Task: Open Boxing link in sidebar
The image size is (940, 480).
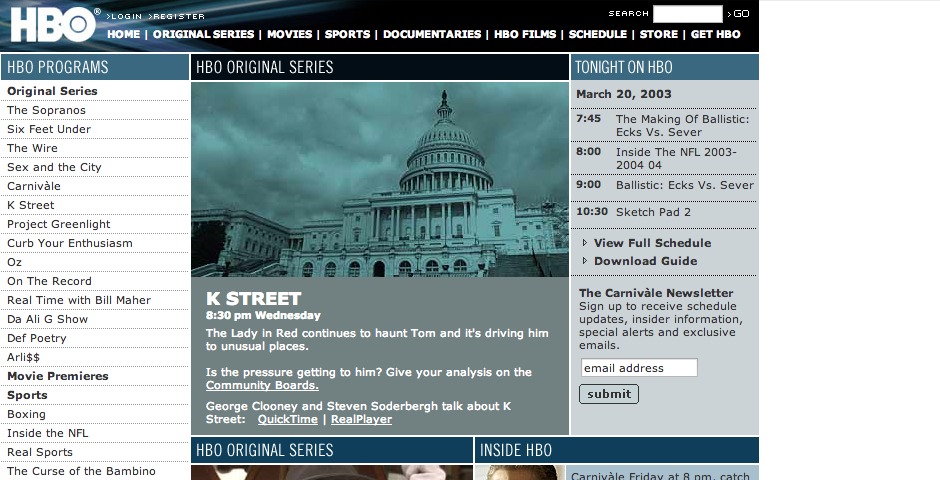Action: [26, 415]
